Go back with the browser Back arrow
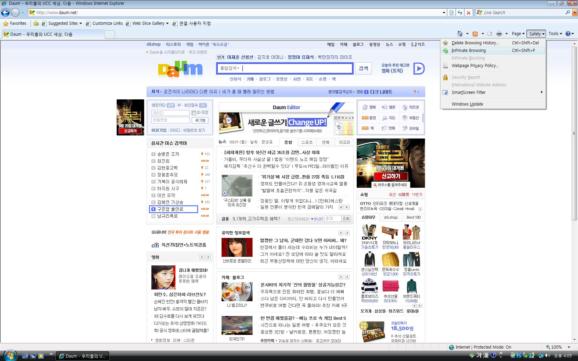Screen dimensions: 578x361 pos(5,13)
